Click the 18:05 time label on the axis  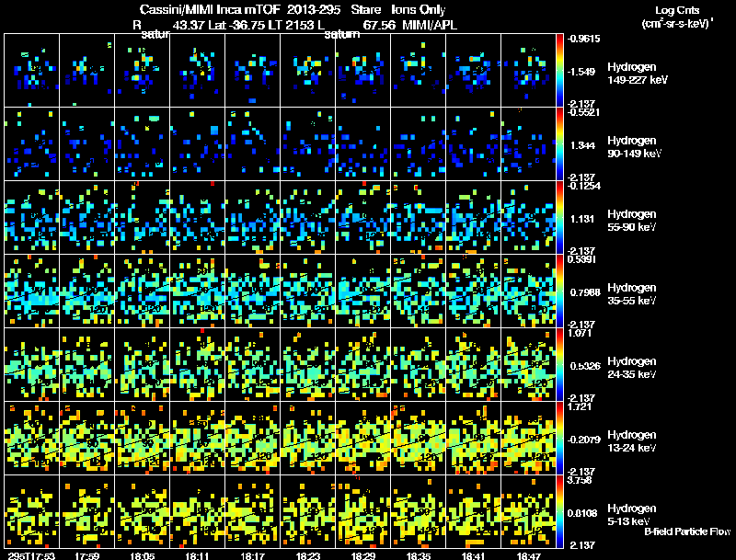click(x=141, y=555)
